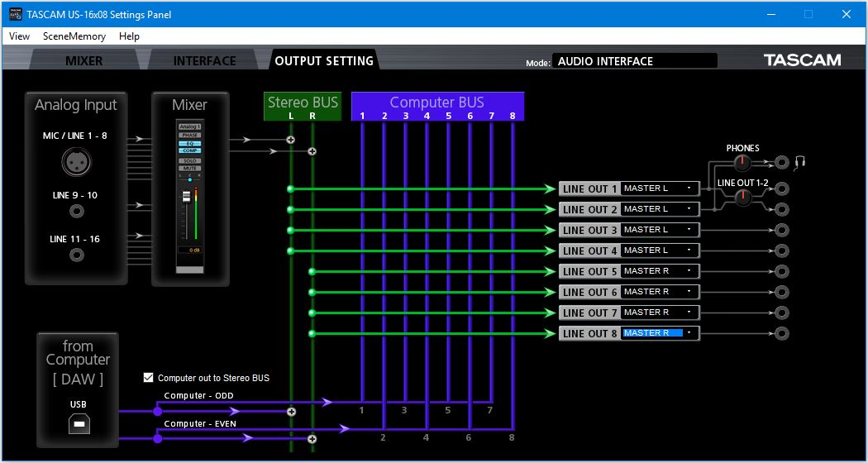The image size is (868, 463).
Task: Click the Stereo BUS header
Action: point(303,106)
